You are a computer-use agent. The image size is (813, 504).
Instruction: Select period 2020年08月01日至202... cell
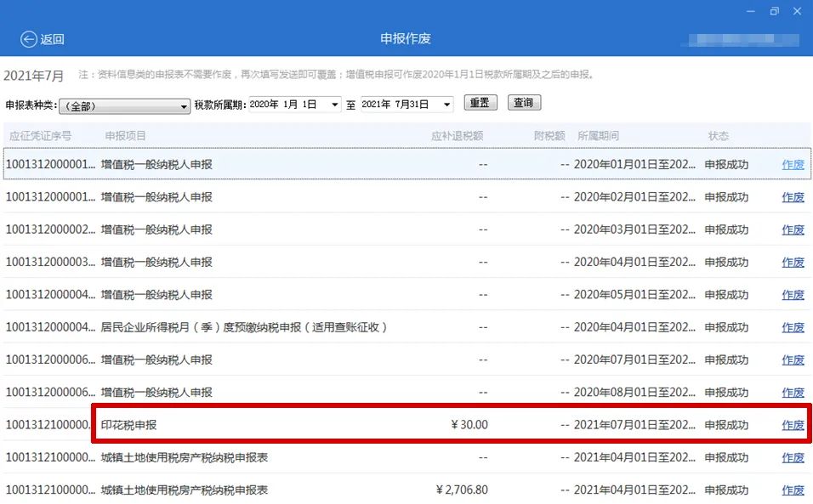click(x=634, y=393)
